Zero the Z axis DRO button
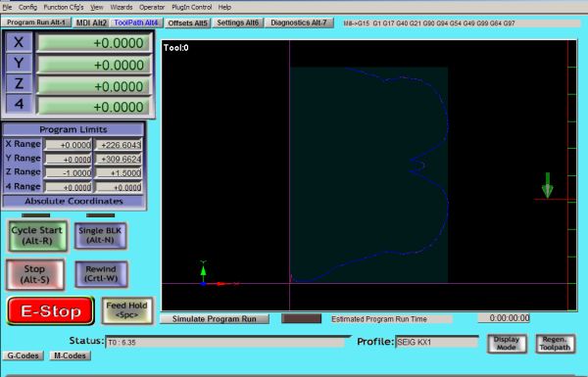Image resolution: width=588 pixels, height=377 pixels. pos(19,83)
